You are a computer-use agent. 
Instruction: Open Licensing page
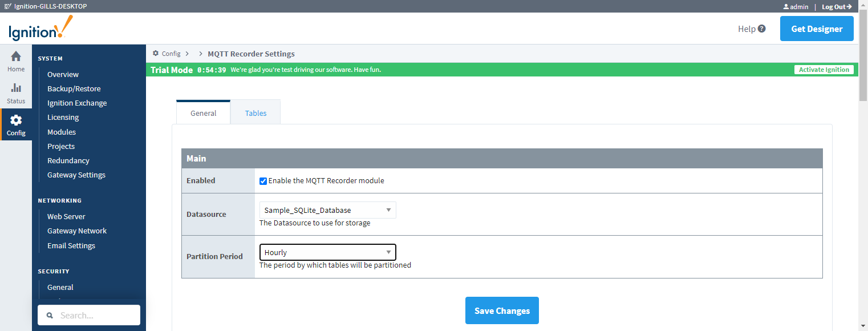[x=63, y=117]
